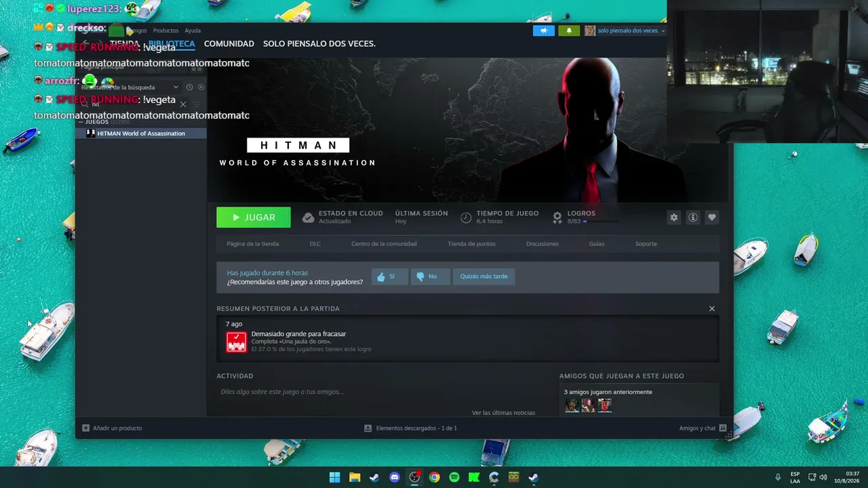The image size is (868, 488).
Task: Open the SOLO PIENSALO DOS VECES. profile tab
Action: (x=319, y=43)
